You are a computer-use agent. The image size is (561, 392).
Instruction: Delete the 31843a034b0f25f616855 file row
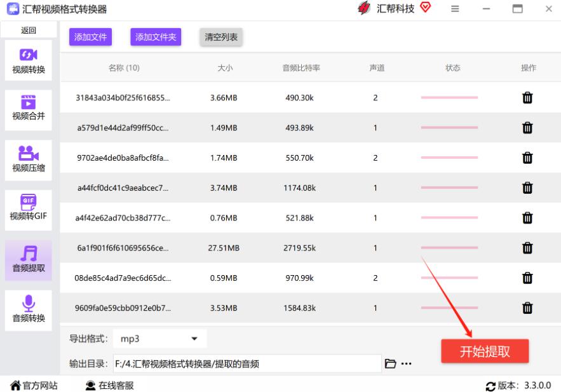pos(527,98)
